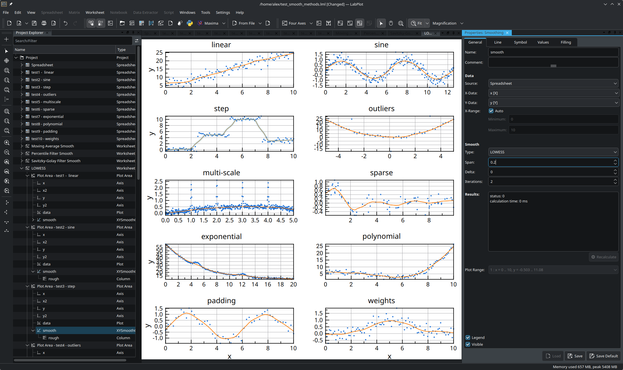Click the plus icon above left sidebar
Image resolution: width=623 pixels, height=370 pixels.
tap(6, 39)
